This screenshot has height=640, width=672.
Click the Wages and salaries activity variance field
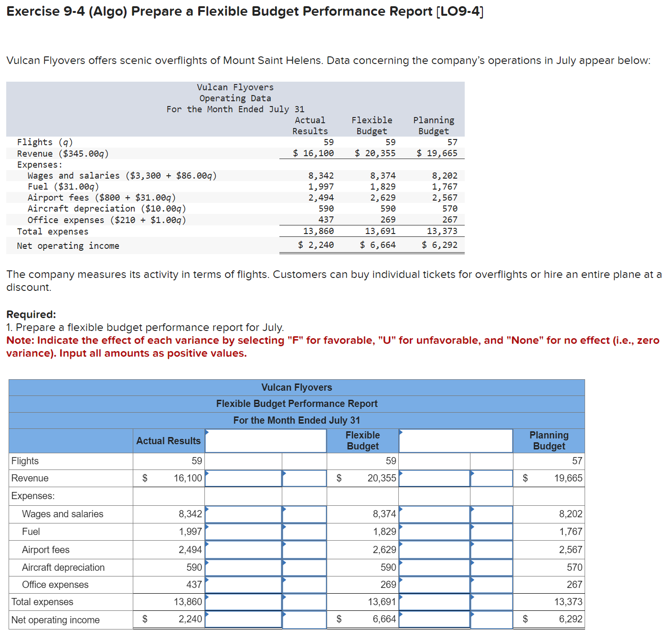pyautogui.click(x=434, y=514)
